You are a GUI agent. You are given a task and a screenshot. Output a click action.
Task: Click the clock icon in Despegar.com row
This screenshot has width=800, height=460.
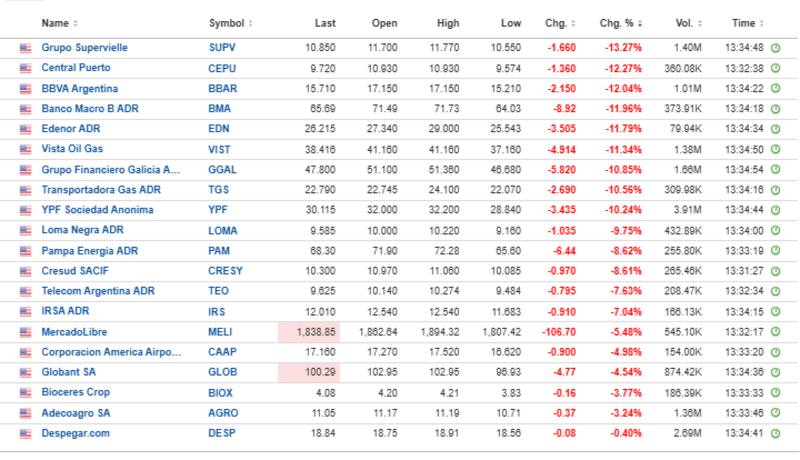pos(776,433)
